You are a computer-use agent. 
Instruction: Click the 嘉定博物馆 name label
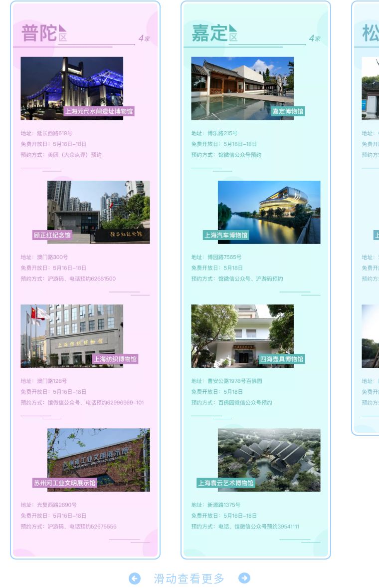click(288, 111)
